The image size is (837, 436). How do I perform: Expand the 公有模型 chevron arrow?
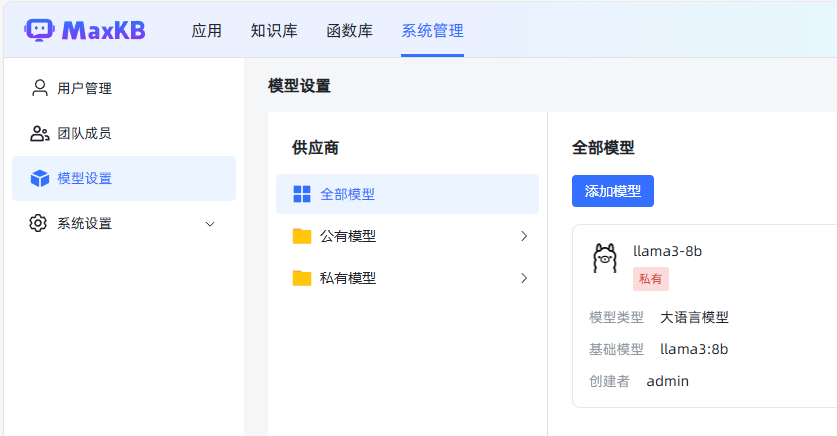524,236
